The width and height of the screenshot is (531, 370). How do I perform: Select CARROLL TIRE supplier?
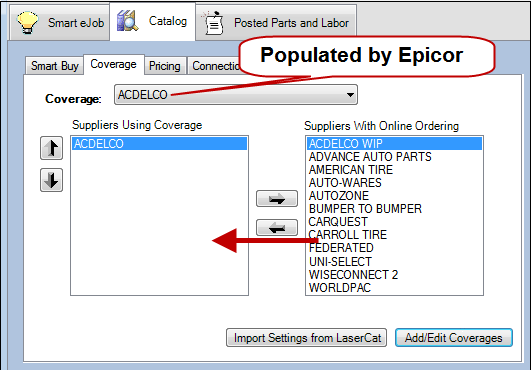point(394,235)
